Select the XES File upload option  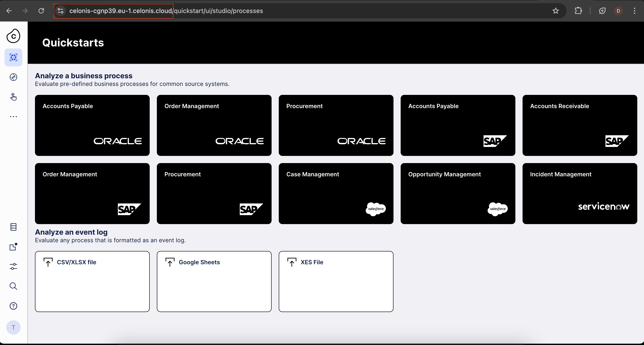pyautogui.click(x=336, y=282)
